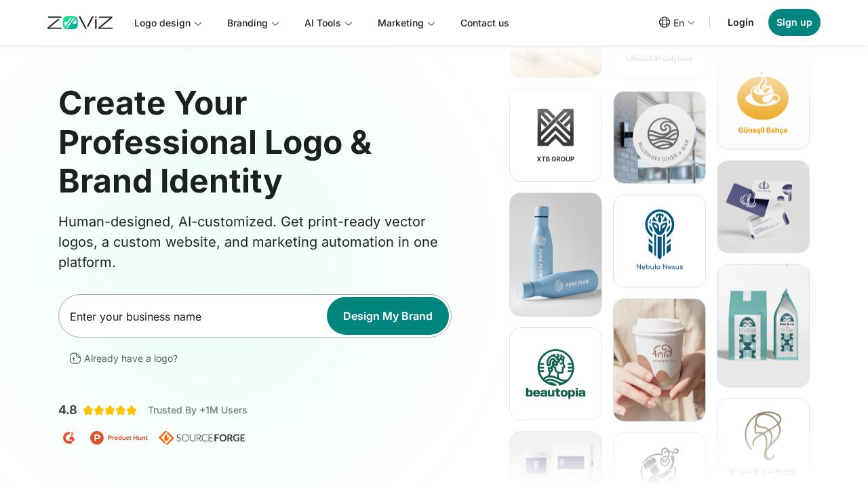The image size is (868, 488).
Task: Open the Nebula Nexus logo sample
Action: (x=659, y=241)
